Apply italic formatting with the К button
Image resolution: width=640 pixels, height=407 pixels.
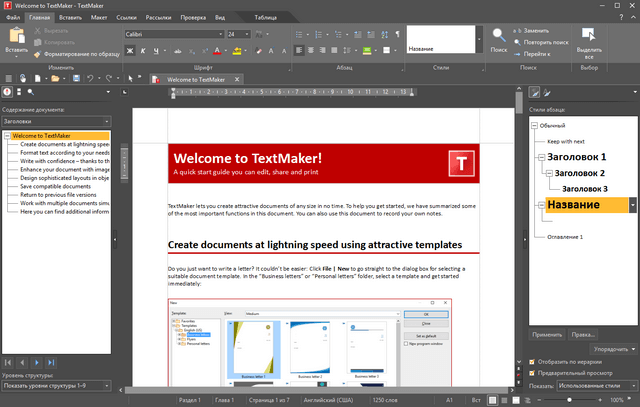tap(144, 51)
